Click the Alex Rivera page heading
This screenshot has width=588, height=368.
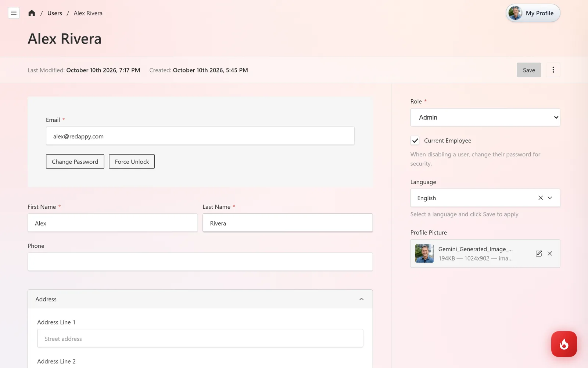point(65,39)
